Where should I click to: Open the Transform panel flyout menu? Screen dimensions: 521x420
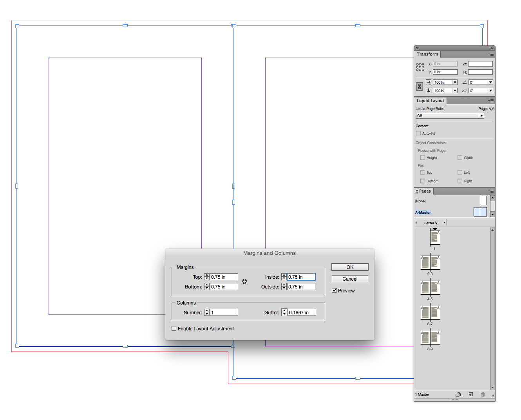[491, 54]
